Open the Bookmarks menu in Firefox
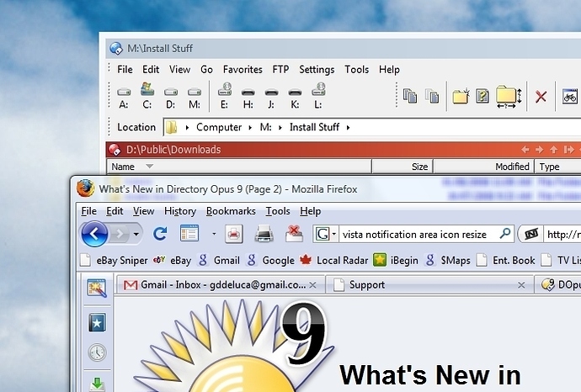This screenshot has height=392, width=581. point(231,211)
